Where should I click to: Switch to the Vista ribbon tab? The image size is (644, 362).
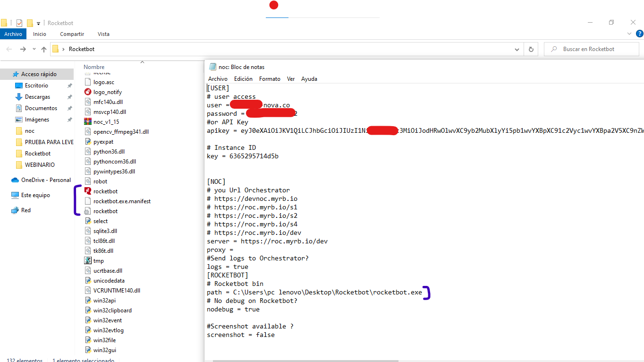[103, 34]
